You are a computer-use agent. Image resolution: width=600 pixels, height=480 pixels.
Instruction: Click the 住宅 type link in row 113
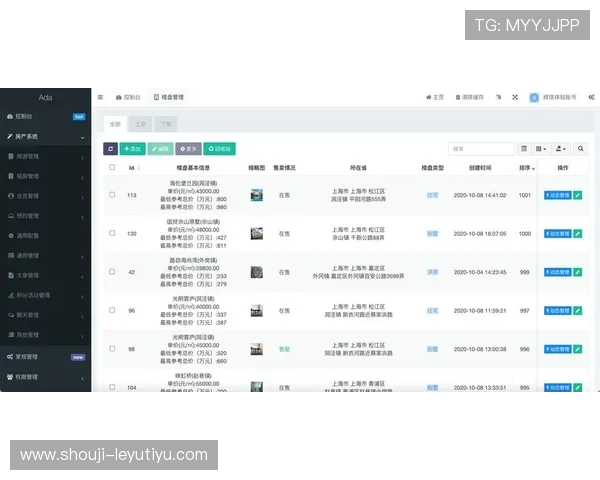(x=432, y=195)
